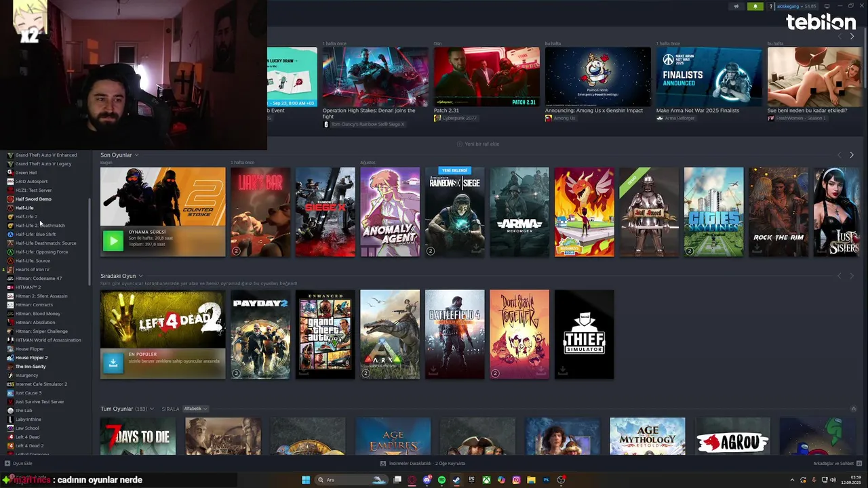Image resolution: width=868 pixels, height=488 pixels.
Task: Go to next page of Son Oyunlar
Action: click(x=852, y=155)
